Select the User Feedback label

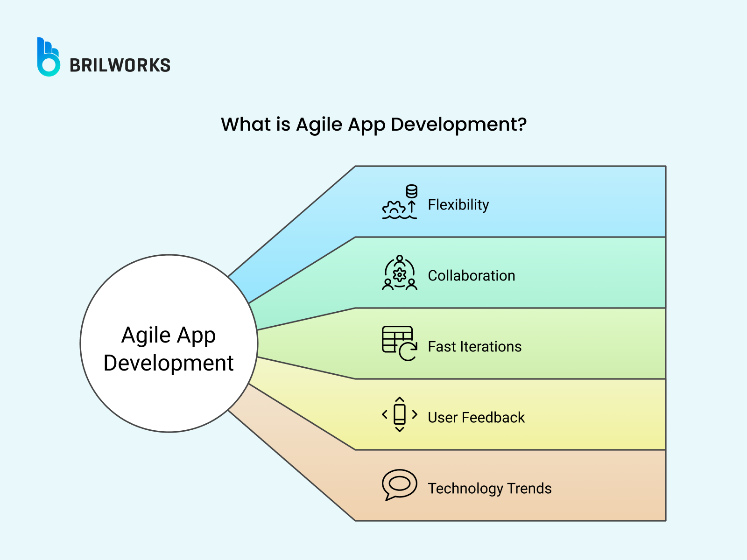pos(476,418)
